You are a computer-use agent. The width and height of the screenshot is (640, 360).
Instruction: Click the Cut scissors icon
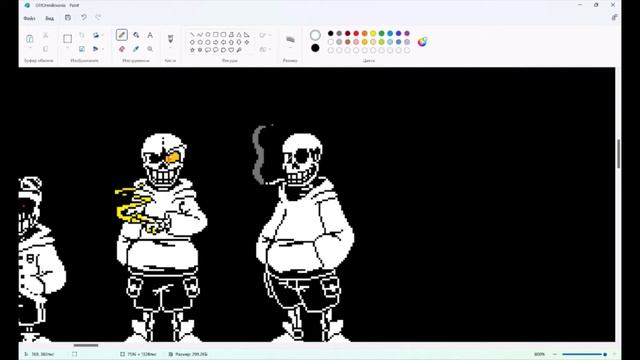[x=45, y=36]
